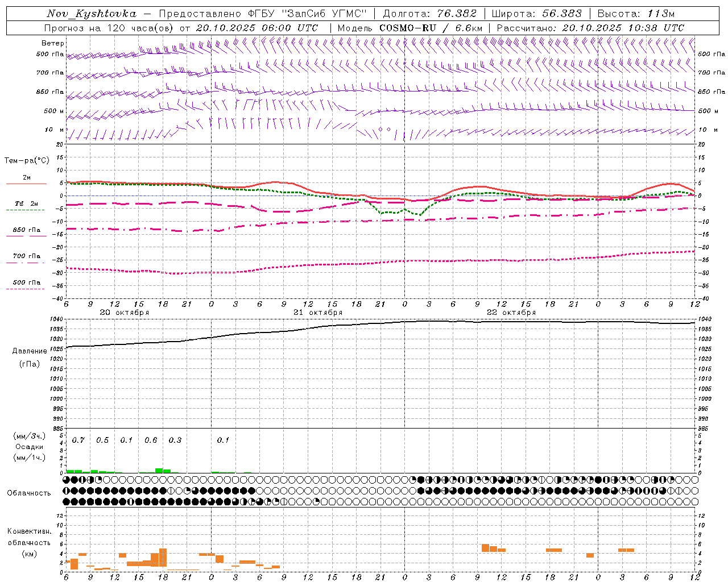Click the elevation value 113м
Image resolution: width=728 pixels, height=582 pixels.
(x=661, y=14)
